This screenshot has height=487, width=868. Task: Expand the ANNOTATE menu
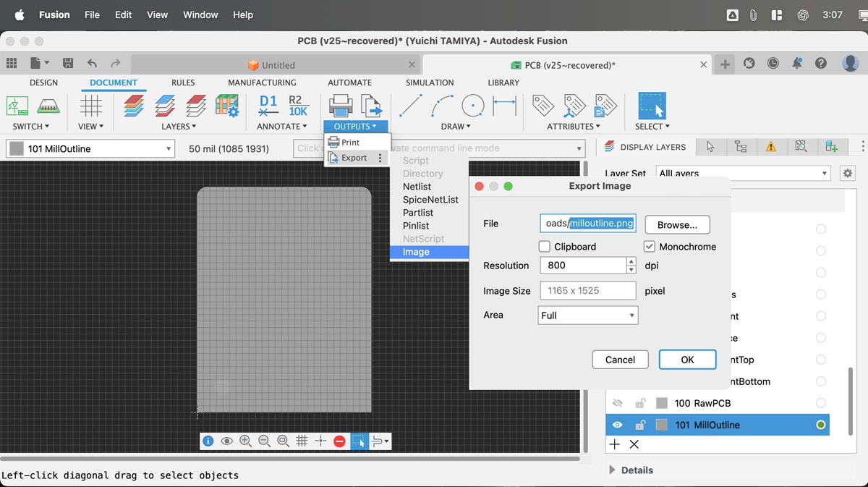tap(282, 127)
